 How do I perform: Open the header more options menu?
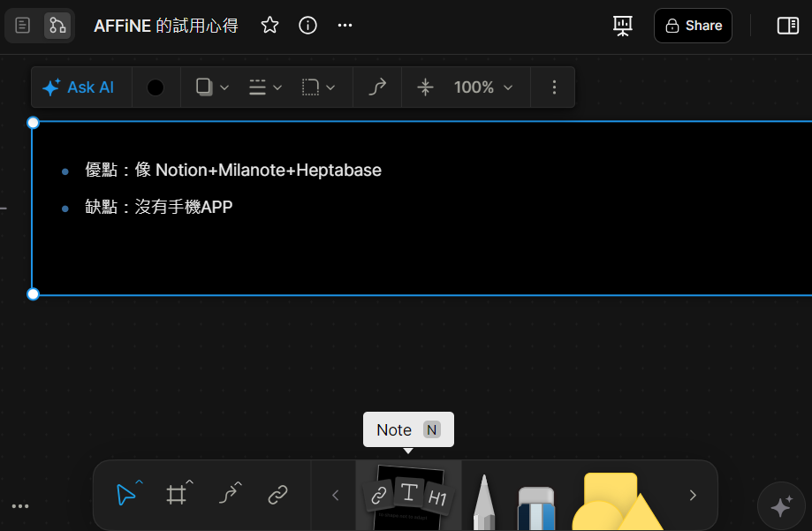[345, 25]
